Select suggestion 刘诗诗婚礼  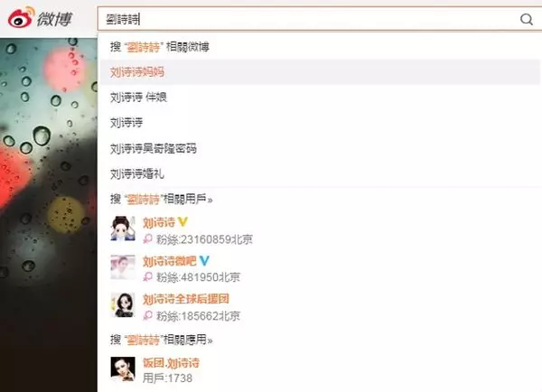point(320,174)
